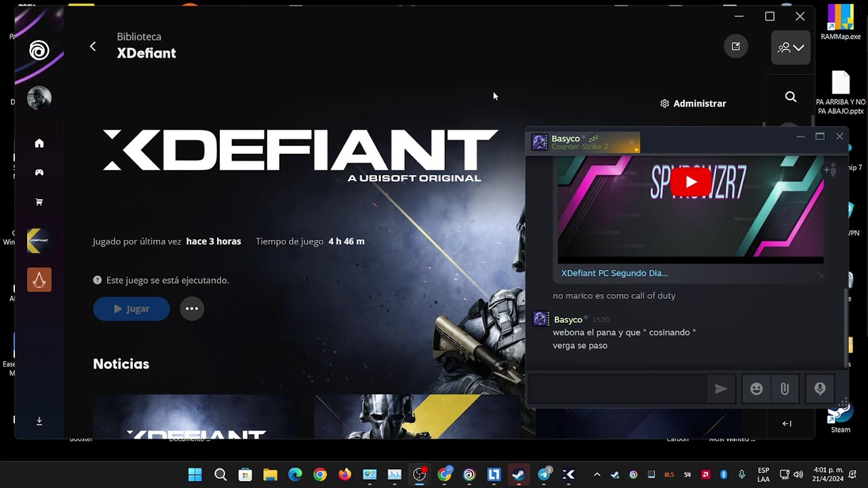Open the first XDefiant news thumbnail
This screenshot has width=868, height=488.
coord(196,416)
